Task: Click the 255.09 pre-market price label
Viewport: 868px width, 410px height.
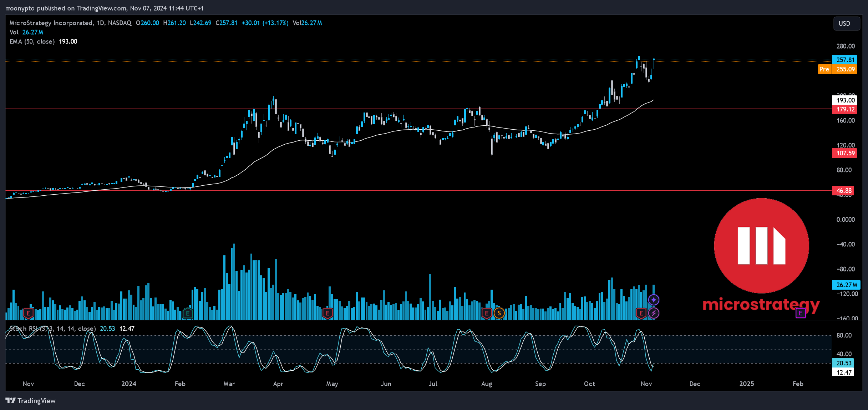Action: click(x=845, y=69)
